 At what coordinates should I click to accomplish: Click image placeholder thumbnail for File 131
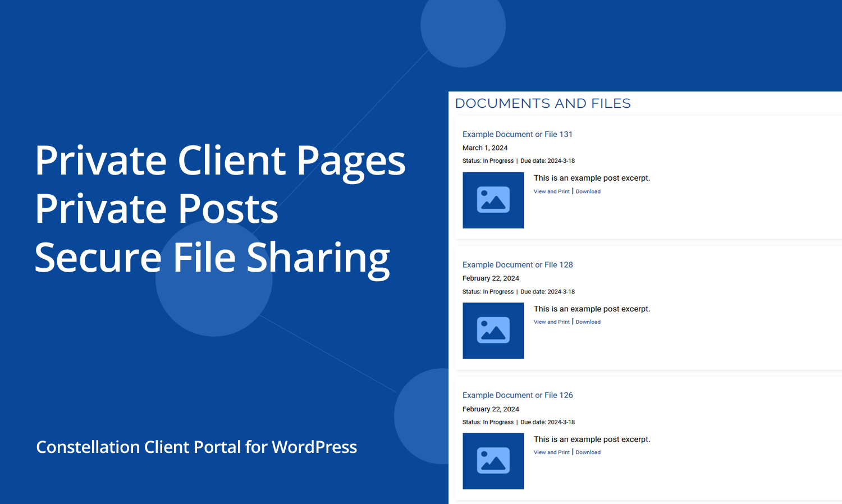(x=493, y=200)
